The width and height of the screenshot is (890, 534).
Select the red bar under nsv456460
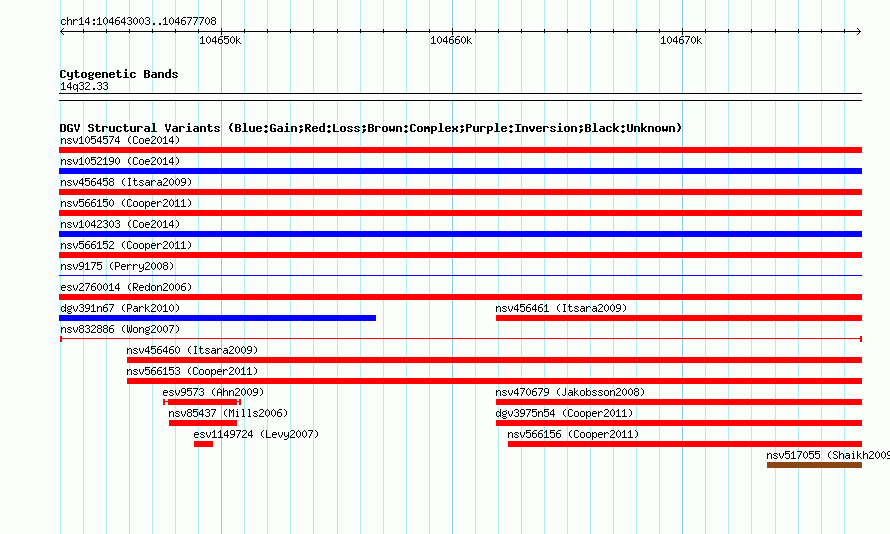(494, 360)
